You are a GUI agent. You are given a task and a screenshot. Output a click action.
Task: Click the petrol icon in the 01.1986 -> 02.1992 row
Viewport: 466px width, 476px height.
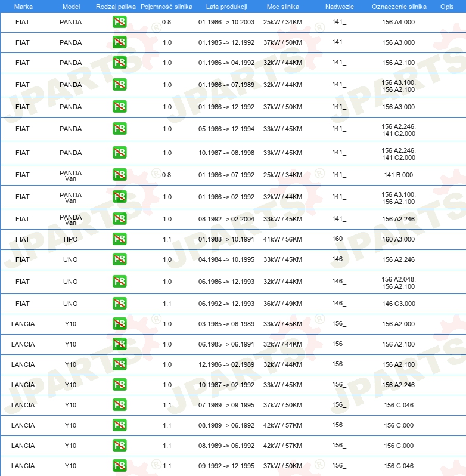coord(119,197)
